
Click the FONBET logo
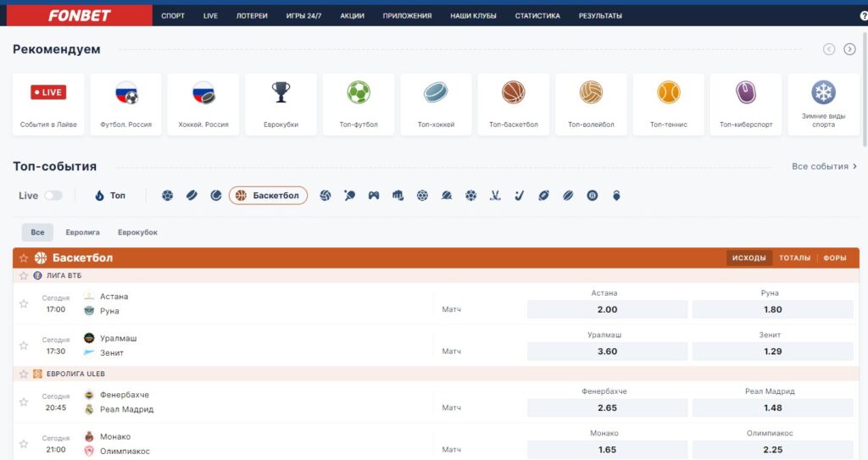pyautogui.click(x=79, y=15)
